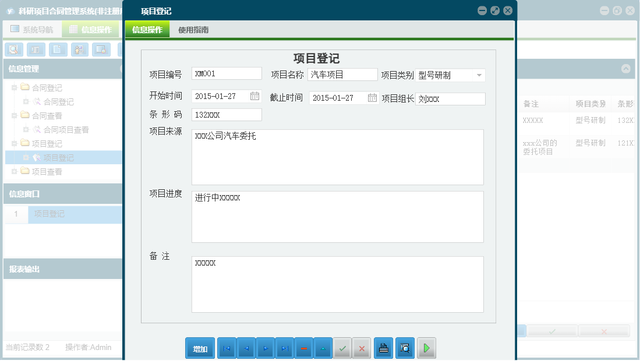Click the print icon

383,348
